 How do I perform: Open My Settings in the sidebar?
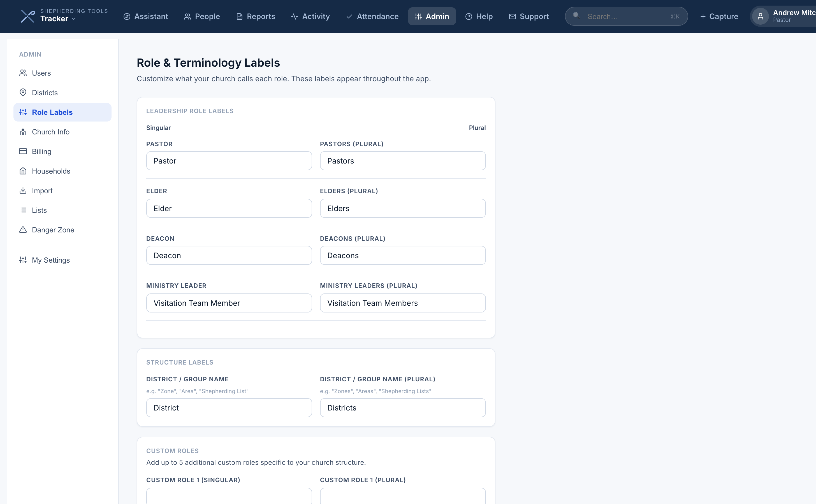[62, 260]
